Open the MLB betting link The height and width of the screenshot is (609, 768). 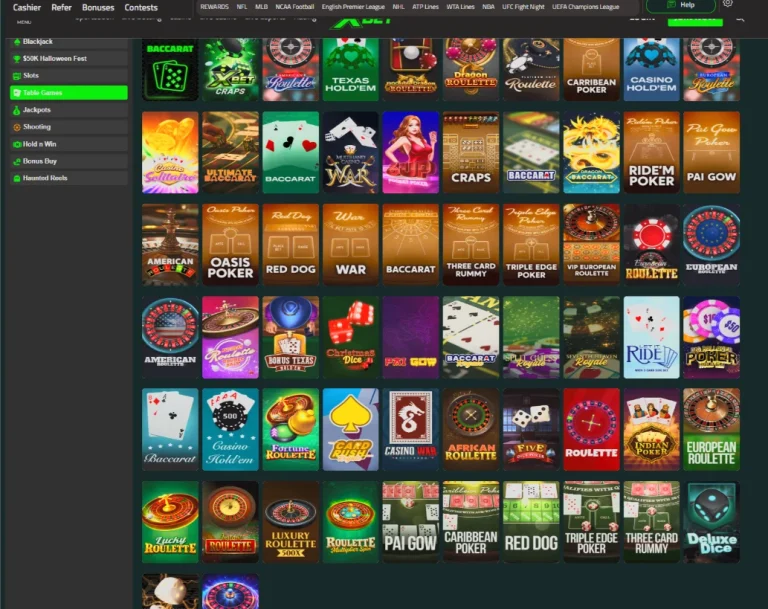[x=262, y=7]
